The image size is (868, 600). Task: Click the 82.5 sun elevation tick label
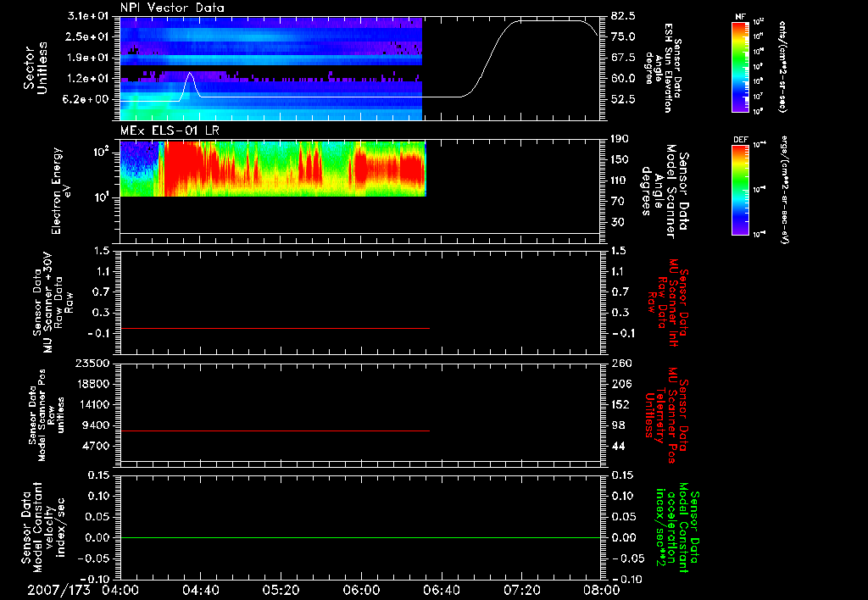[x=624, y=16]
